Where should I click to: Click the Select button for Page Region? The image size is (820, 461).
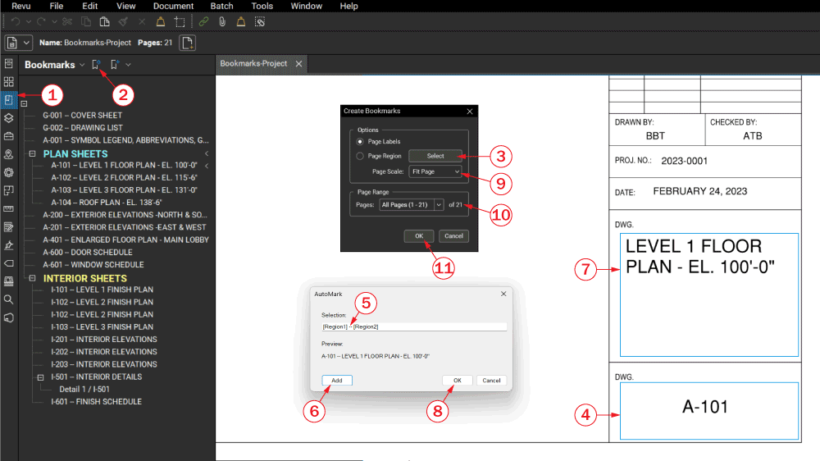(435, 156)
